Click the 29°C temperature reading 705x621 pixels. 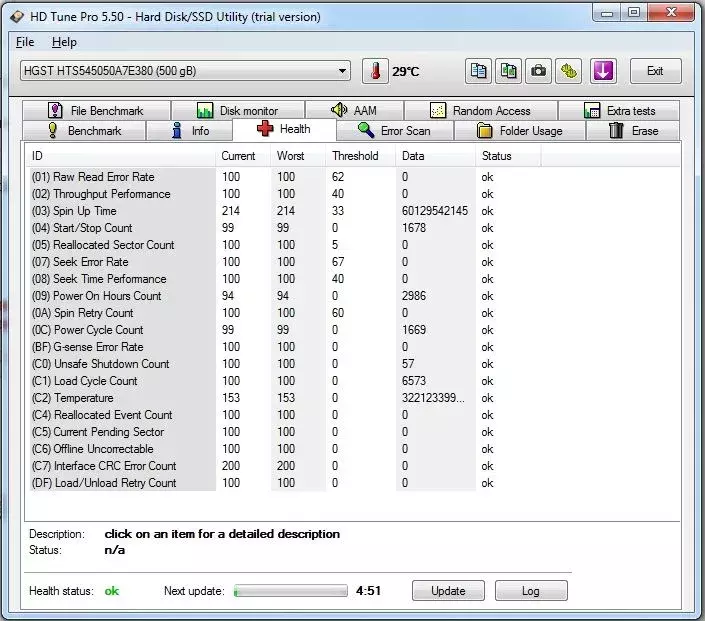pyautogui.click(x=406, y=71)
